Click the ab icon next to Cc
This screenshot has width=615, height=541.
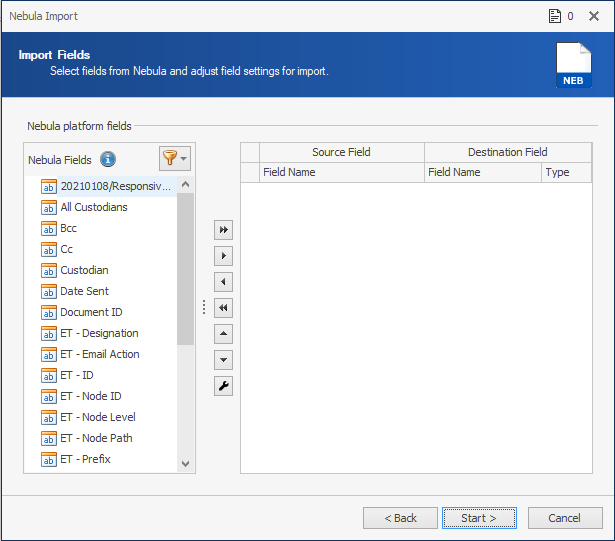pyautogui.click(x=49, y=249)
